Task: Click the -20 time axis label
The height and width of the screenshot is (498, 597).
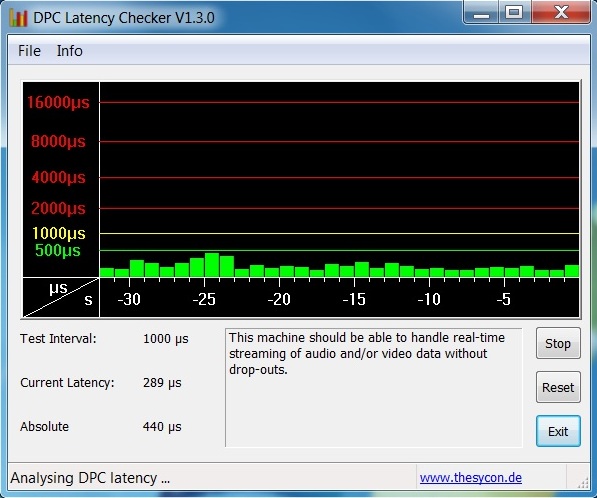Action: pyautogui.click(x=279, y=299)
